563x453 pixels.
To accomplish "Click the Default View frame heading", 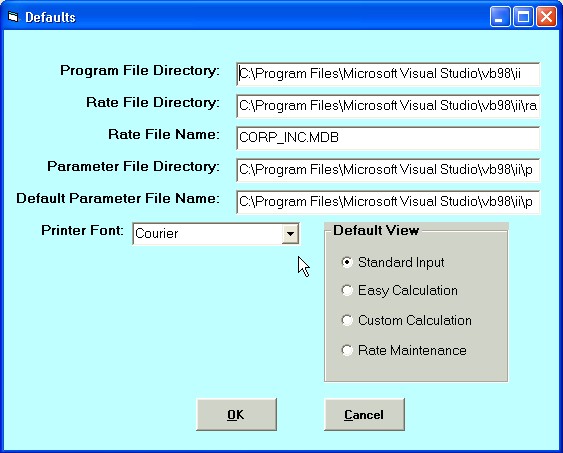I will pyautogui.click(x=376, y=230).
